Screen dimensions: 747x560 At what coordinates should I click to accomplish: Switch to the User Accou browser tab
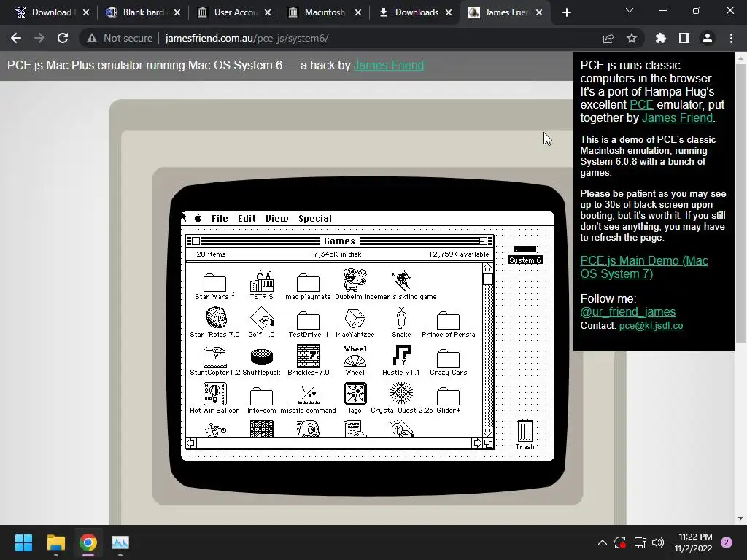pos(234,12)
